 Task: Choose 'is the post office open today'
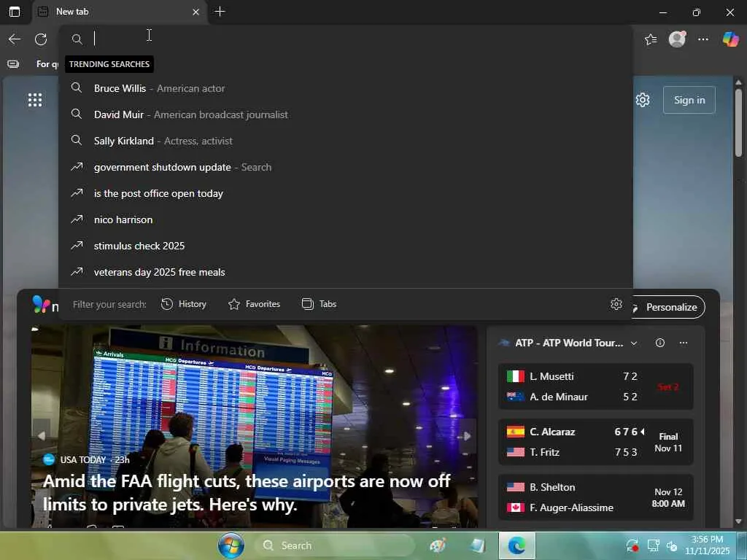tap(346, 192)
